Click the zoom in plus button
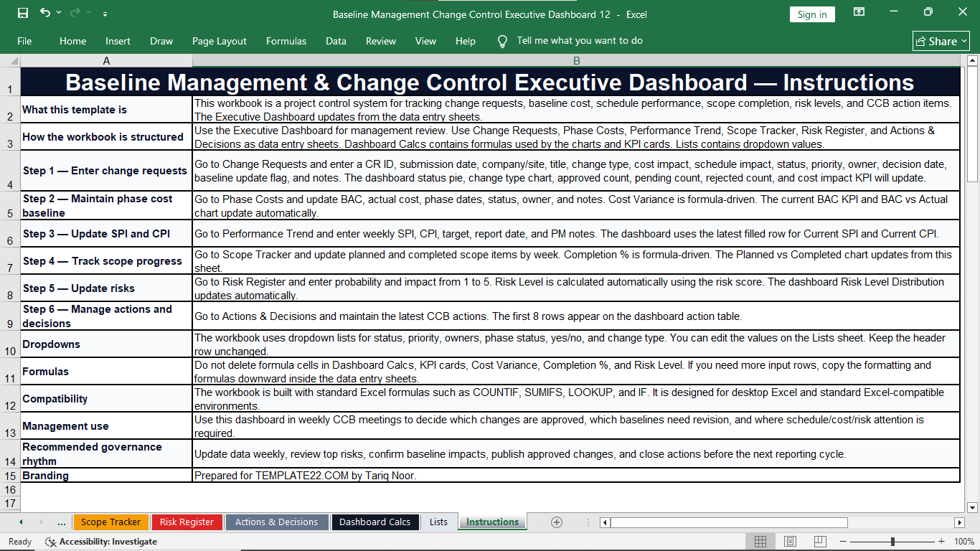Image resolution: width=980 pixels, height=551 pixels. 941,541
